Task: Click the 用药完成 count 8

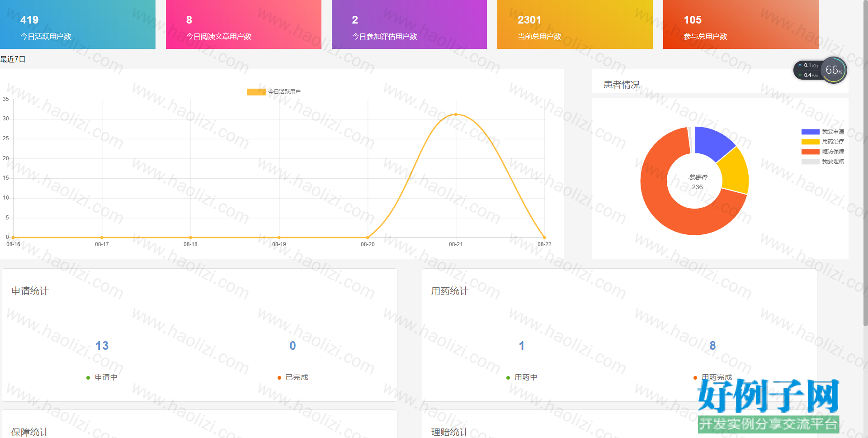Action: pos(712,346)
